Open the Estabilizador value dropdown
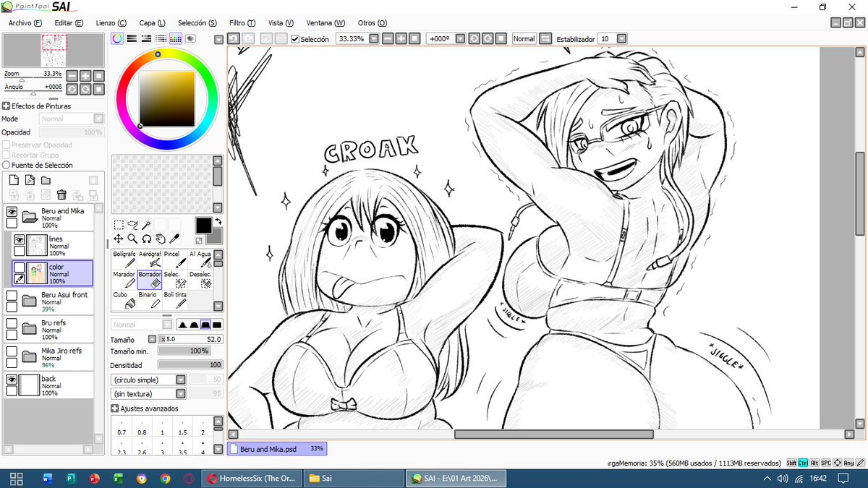The height and width of the screenshot is (488, 868). coord(621,38)
